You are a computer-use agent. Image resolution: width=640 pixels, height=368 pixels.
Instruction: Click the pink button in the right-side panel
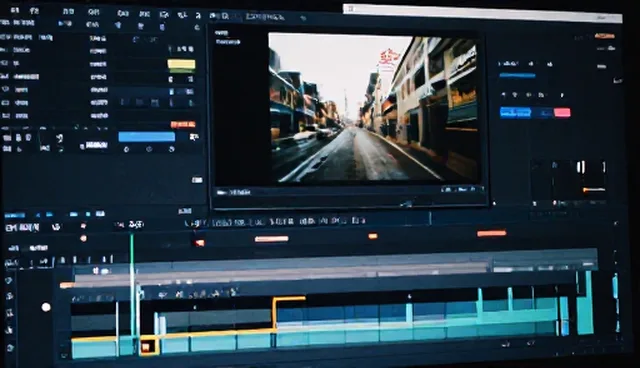pyautogui.click(x=562, y=113)
